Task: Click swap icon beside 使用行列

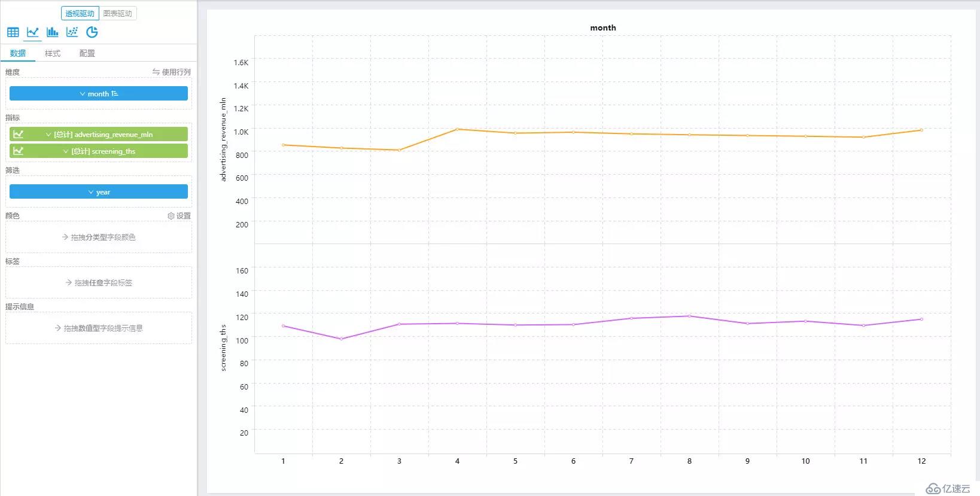Action: point(156,72)
